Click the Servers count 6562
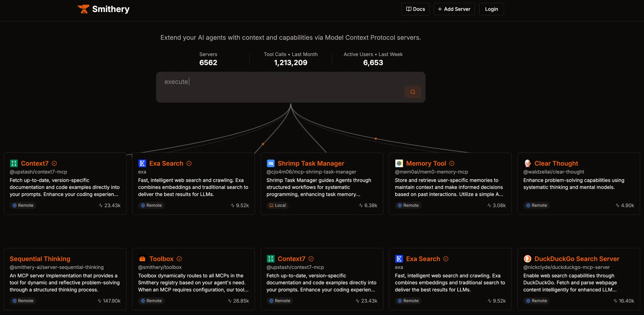This screenshot has height=315, width=644. coord(208,62)
